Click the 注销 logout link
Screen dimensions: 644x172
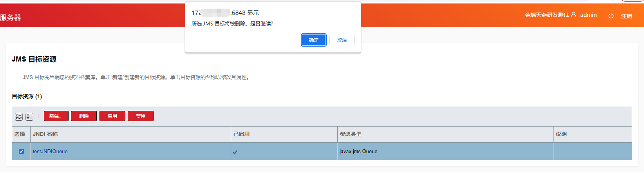pos(626,16)
